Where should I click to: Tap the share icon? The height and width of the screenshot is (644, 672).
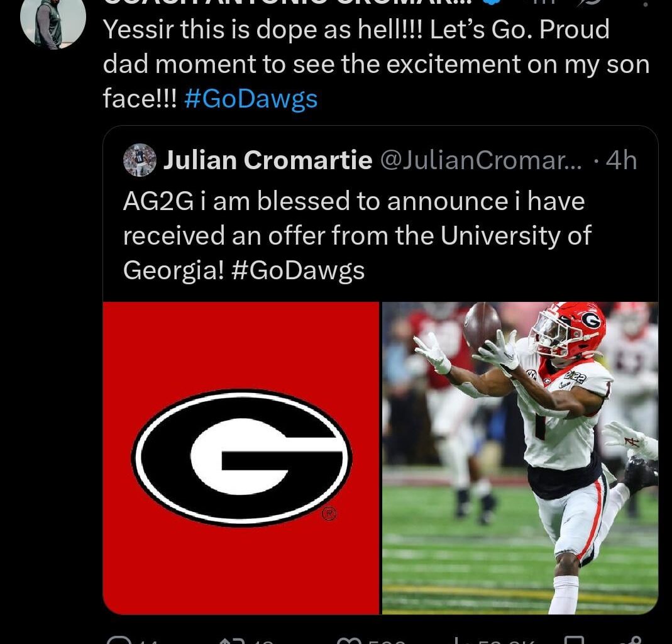point(632,640)
